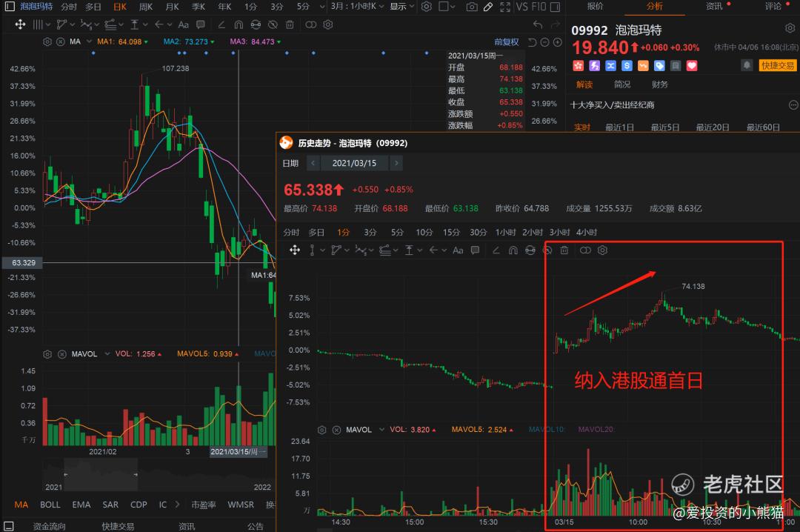Click 资金流向 at the bottom bar
This screenshot has height=532, width=800.
point(49,526)
